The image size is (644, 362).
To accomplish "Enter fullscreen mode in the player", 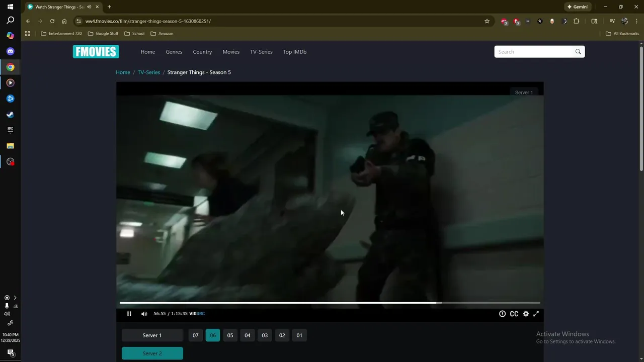I will [x=536, y=314].
